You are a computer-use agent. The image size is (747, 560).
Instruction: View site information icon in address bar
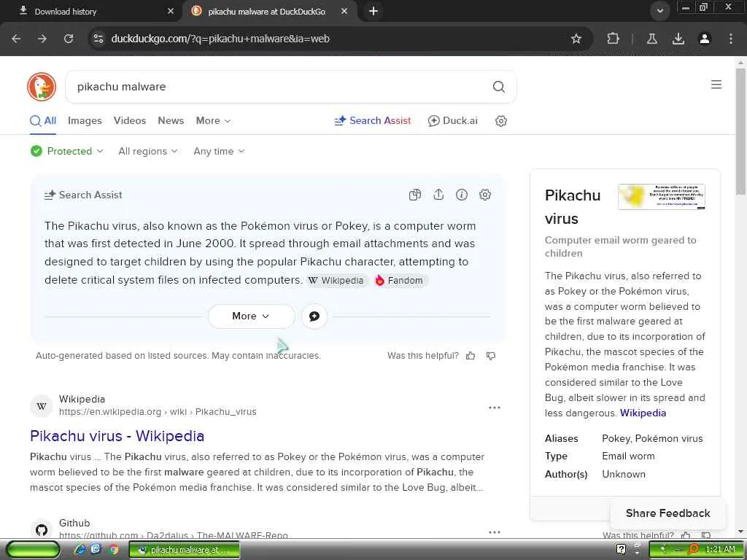98,39
